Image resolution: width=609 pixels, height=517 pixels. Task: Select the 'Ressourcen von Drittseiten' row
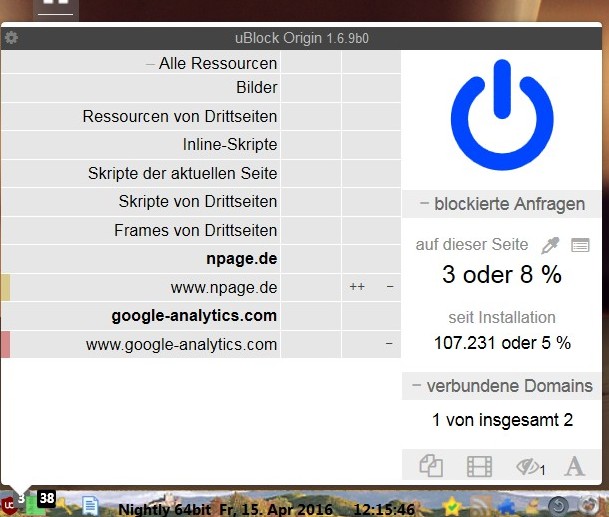click(x=141, y=117)
